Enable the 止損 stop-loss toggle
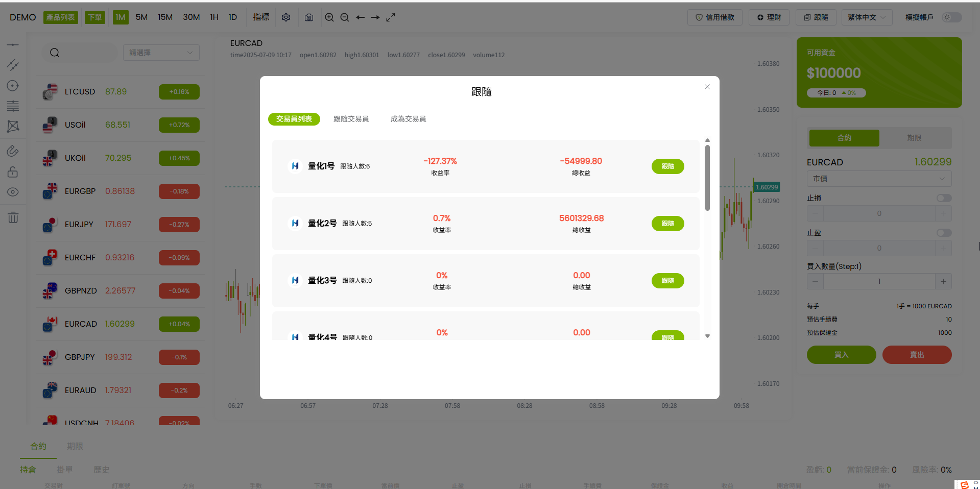 [944, 198]
